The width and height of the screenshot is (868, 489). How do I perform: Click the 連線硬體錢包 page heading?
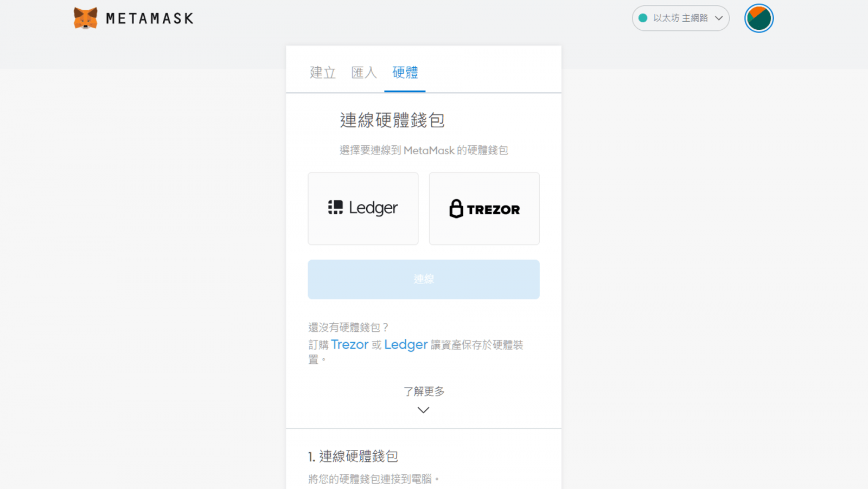click(x=392, y=120)
